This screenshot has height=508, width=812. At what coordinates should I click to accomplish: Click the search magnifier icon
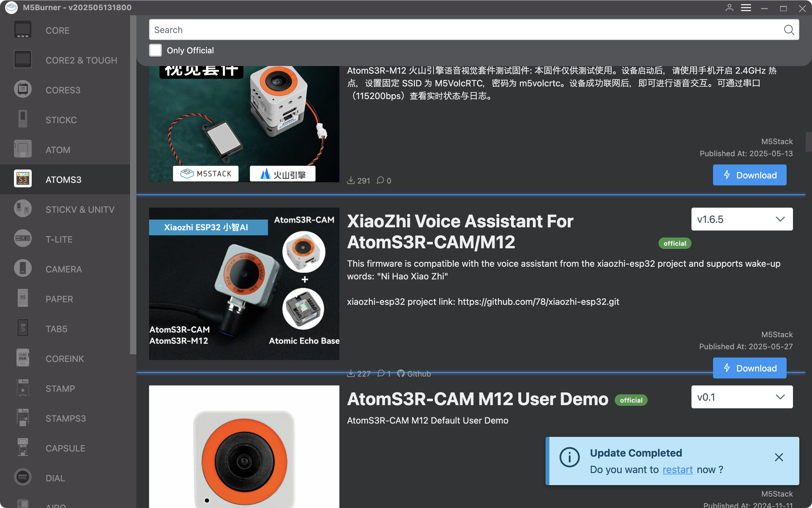789,30
